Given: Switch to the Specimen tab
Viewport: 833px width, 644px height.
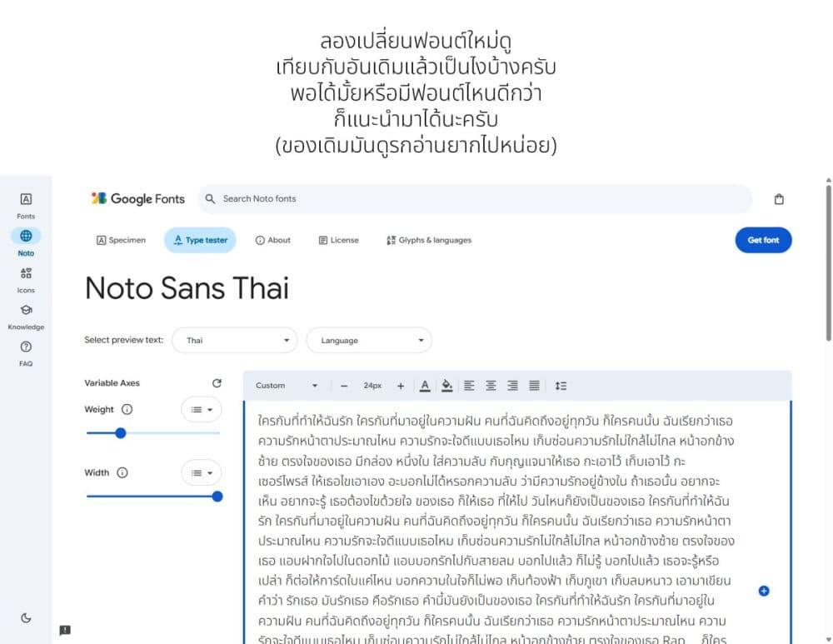Looking at the screenshot, I should pos(122,240).
